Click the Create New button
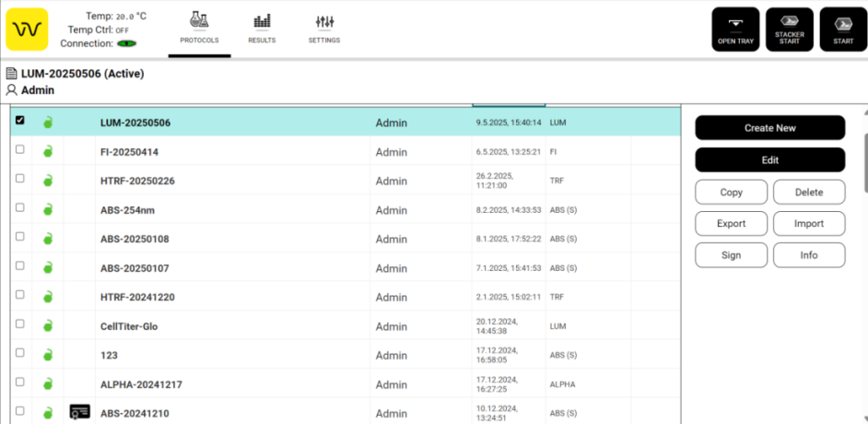 coord(770,128)
